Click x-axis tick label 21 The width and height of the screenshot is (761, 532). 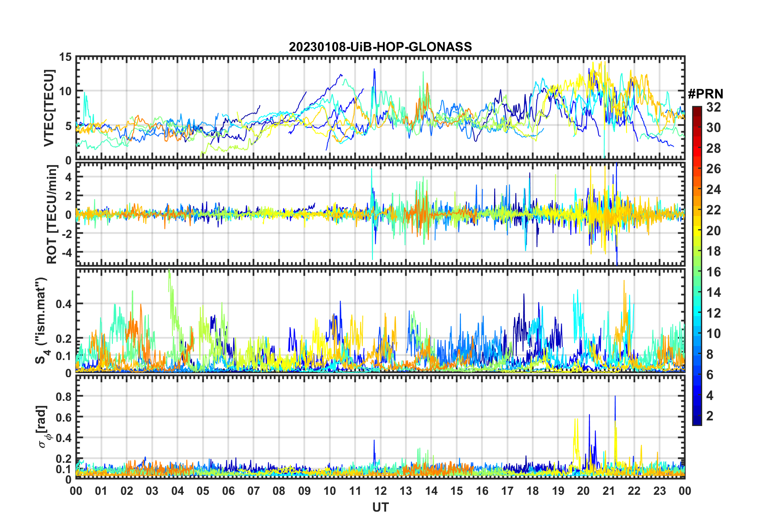click(x=609, y=491)
